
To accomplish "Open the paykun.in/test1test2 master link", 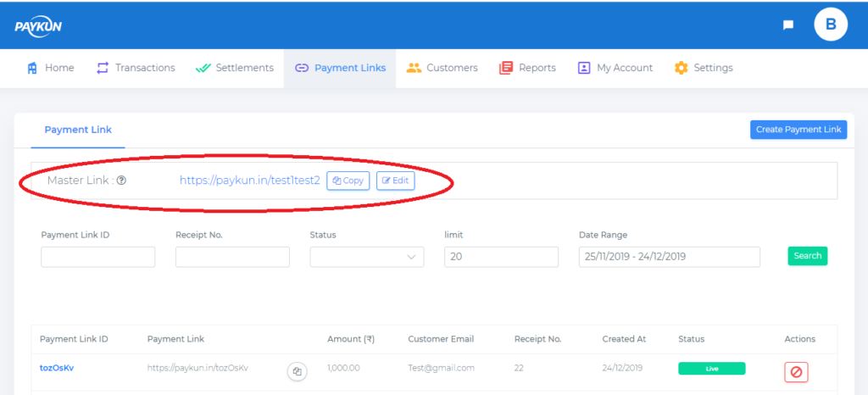I will (250, 181).
